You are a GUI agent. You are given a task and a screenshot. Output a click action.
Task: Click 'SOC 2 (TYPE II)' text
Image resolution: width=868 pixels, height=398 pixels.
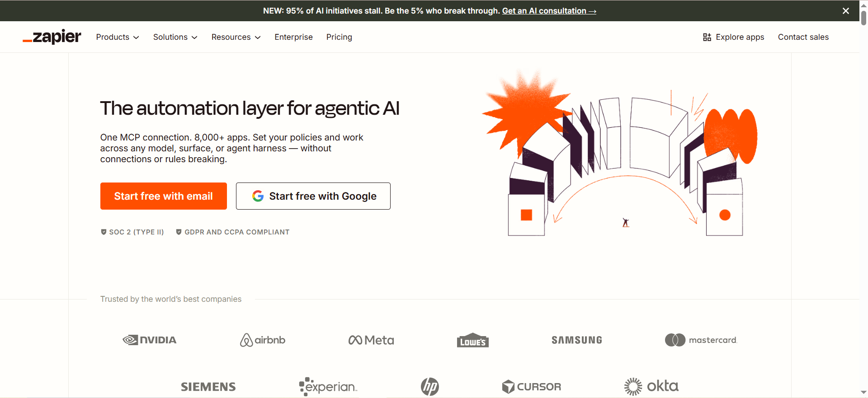[x=137, y=232]
